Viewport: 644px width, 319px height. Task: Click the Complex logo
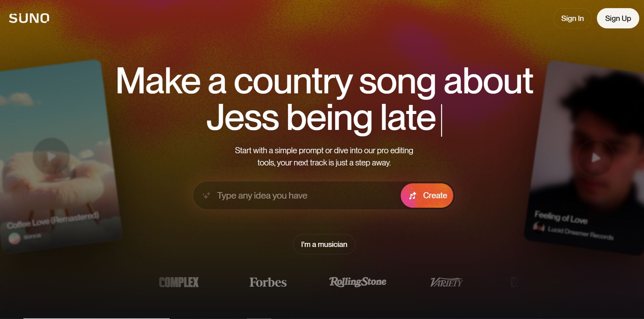point(179,282)
